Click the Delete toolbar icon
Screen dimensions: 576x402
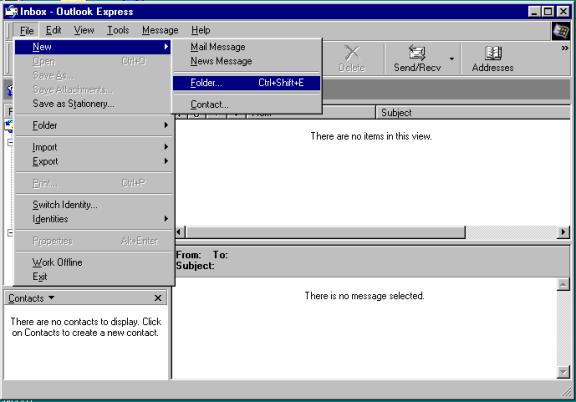(351, 58)
